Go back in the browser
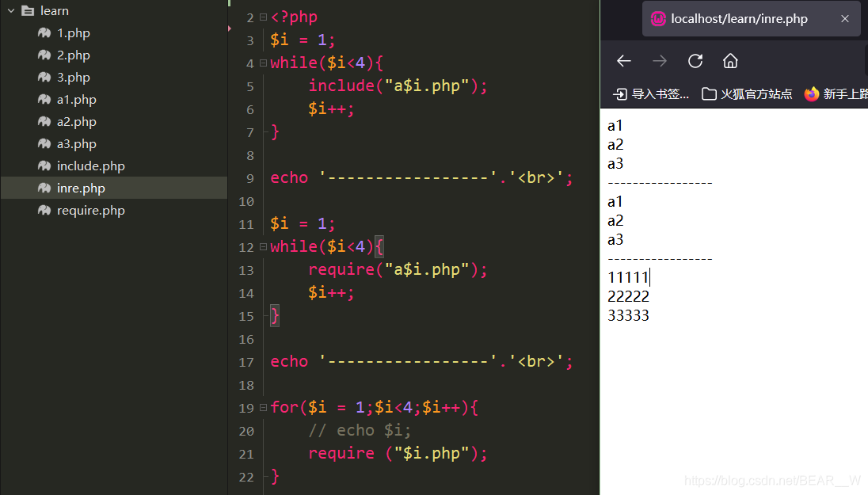The height and width of the screenshot is (495, 868). tap(624, 61)
